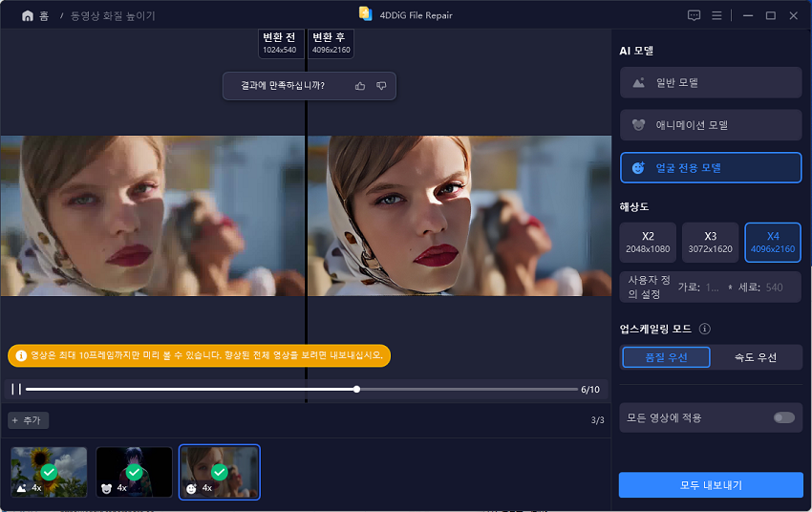Viewport: 812px width, 512px height.
Task: Choose X2 2048x1080 resolution
Action: (x=648, y=243)
